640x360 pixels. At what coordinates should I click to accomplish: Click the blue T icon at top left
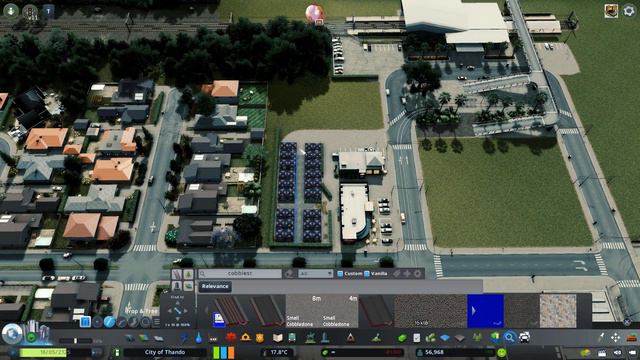pyautogui.click(x=48, y=11)
